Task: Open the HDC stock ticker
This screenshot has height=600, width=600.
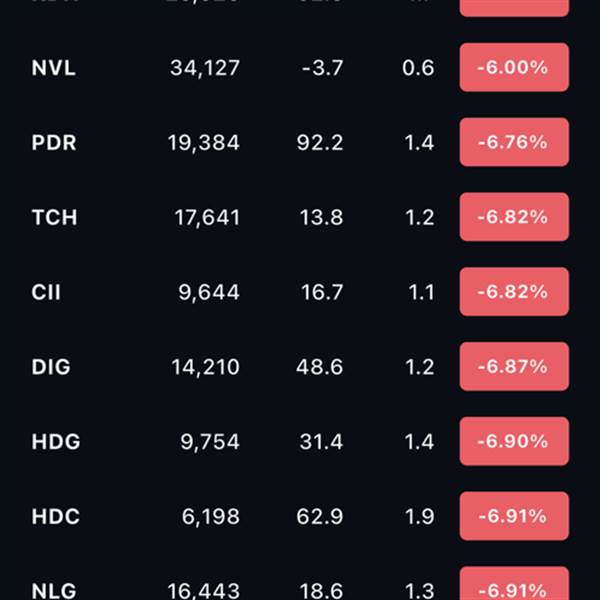Action: pyautogui.click(x=55, y=517)
